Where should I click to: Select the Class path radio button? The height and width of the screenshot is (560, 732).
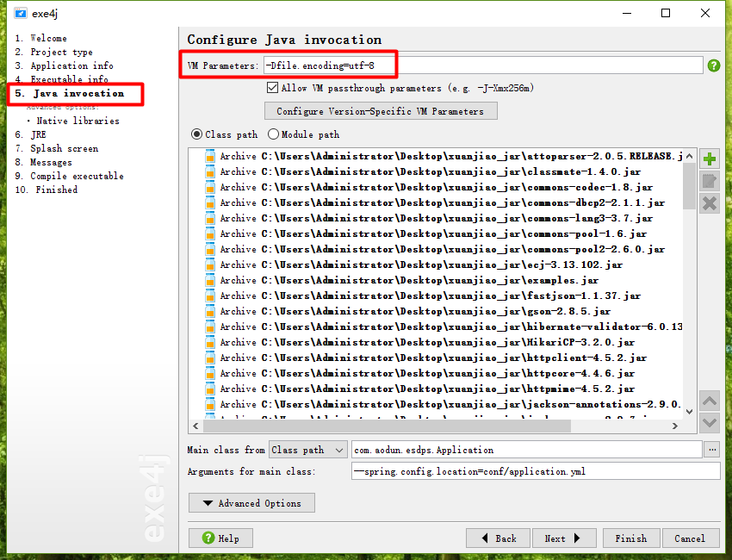pos(197,134)
